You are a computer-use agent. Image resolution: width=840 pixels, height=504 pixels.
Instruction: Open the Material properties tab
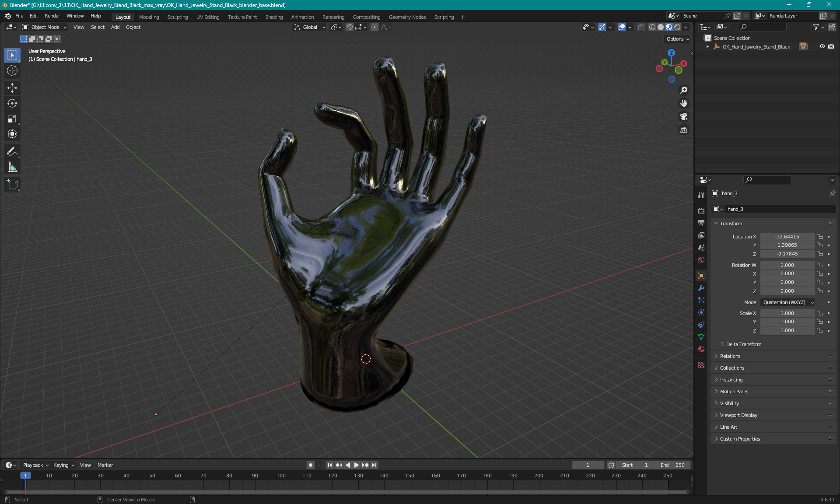(x=701, y=349)
